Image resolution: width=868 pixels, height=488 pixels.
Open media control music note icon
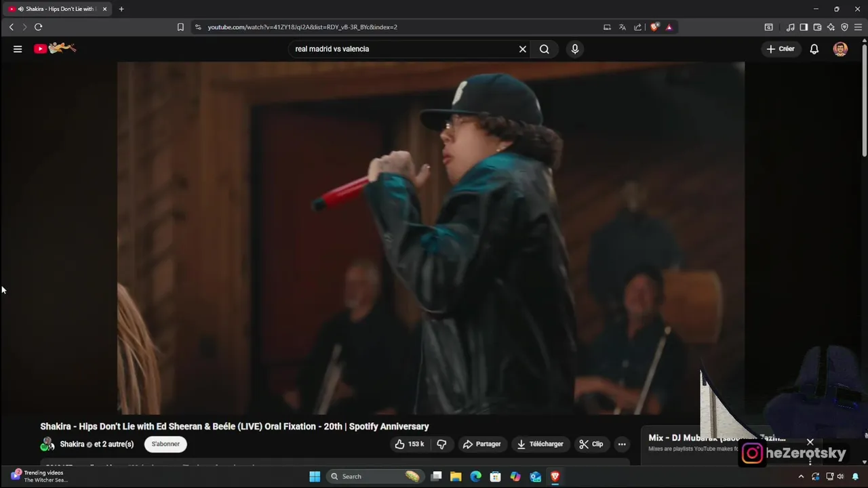[x=790, y=27]
